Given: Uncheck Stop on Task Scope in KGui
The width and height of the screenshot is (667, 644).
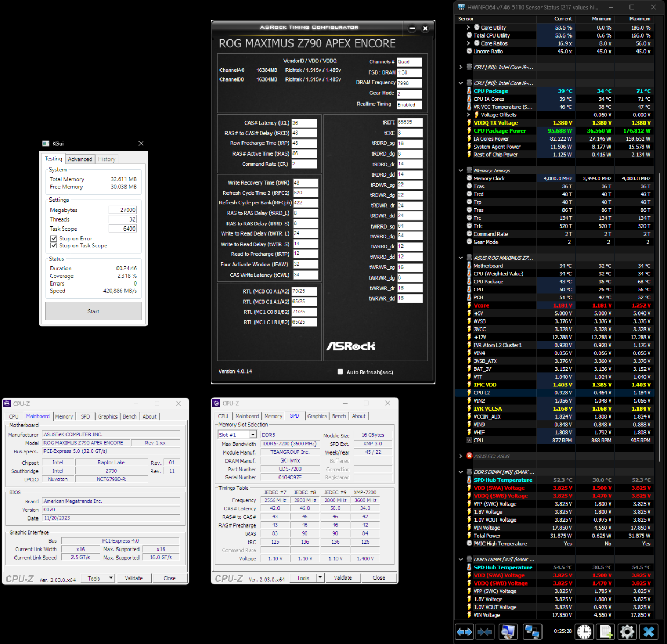Looking at the screenshot, I should 54,245.
